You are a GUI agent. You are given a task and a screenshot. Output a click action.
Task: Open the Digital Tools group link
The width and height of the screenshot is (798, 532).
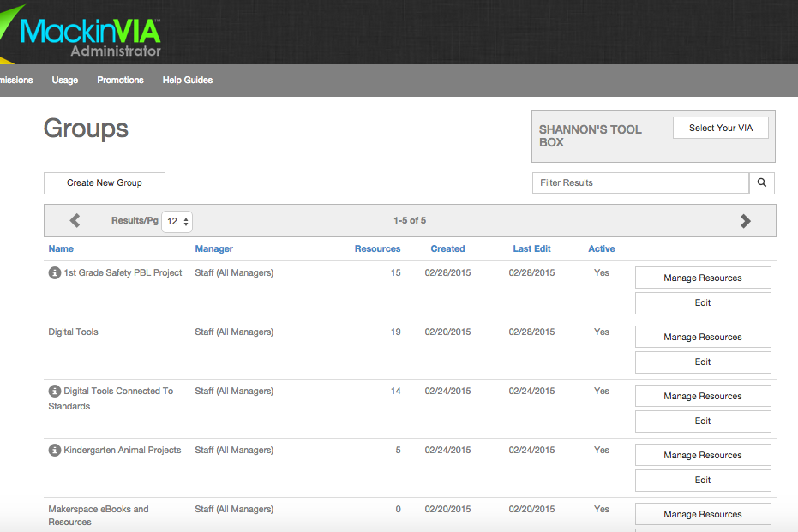73,332
